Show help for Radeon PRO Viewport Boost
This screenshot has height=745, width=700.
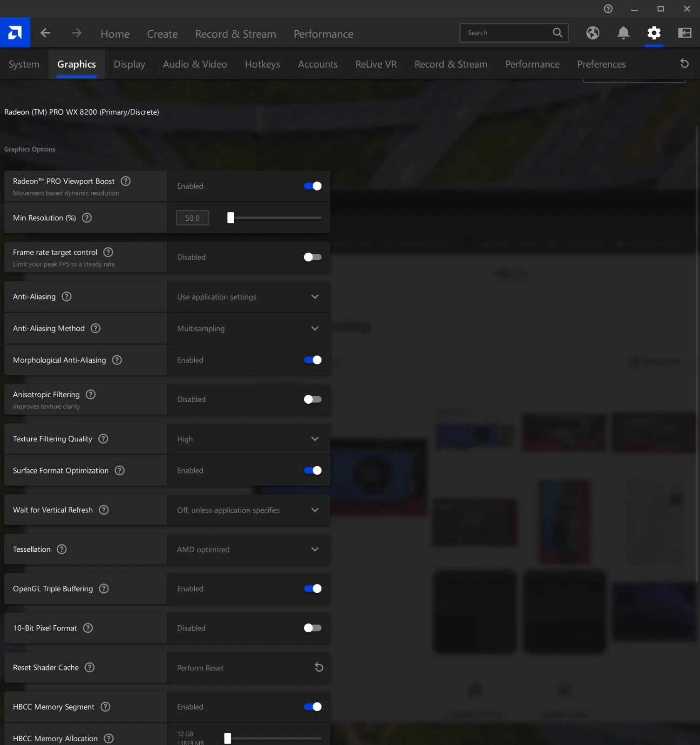126,181
